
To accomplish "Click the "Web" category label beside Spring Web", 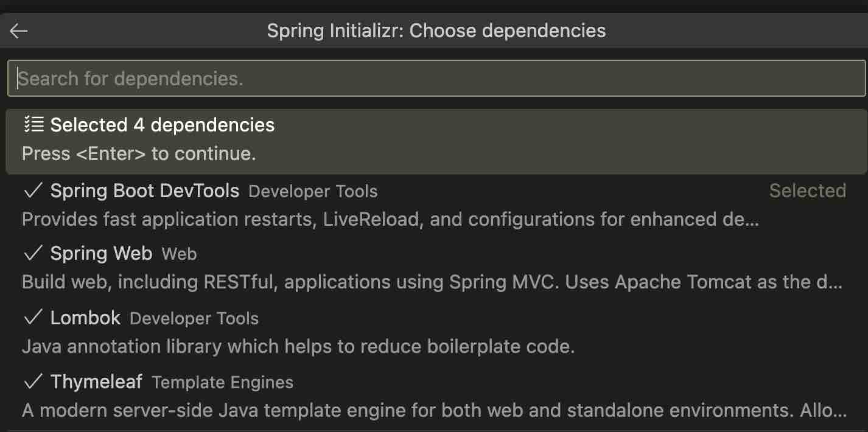I will point(179,254).
